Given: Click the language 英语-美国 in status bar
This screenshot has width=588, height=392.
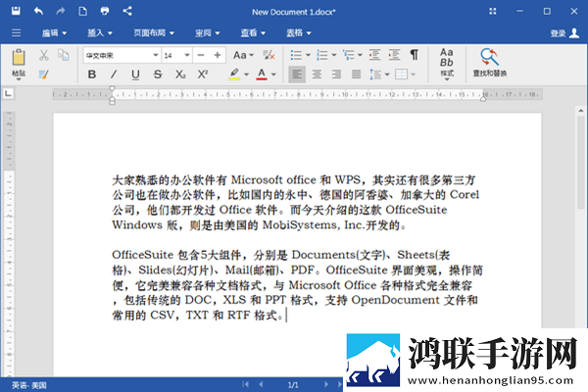Looking at the screenshot, I should click(28, 385).
